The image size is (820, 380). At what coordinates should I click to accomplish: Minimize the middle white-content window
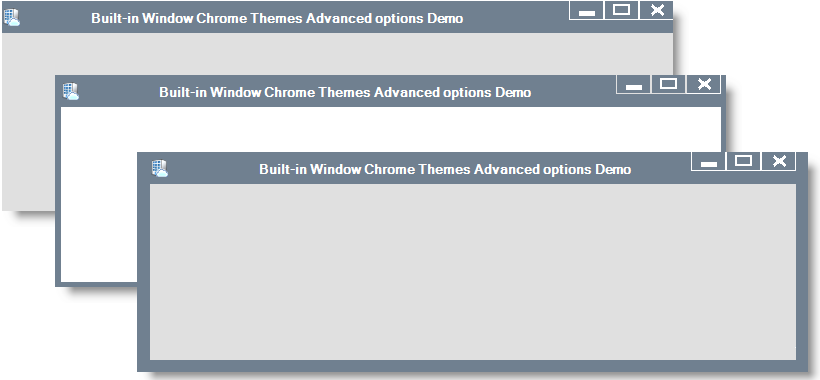tap(634, 84)
